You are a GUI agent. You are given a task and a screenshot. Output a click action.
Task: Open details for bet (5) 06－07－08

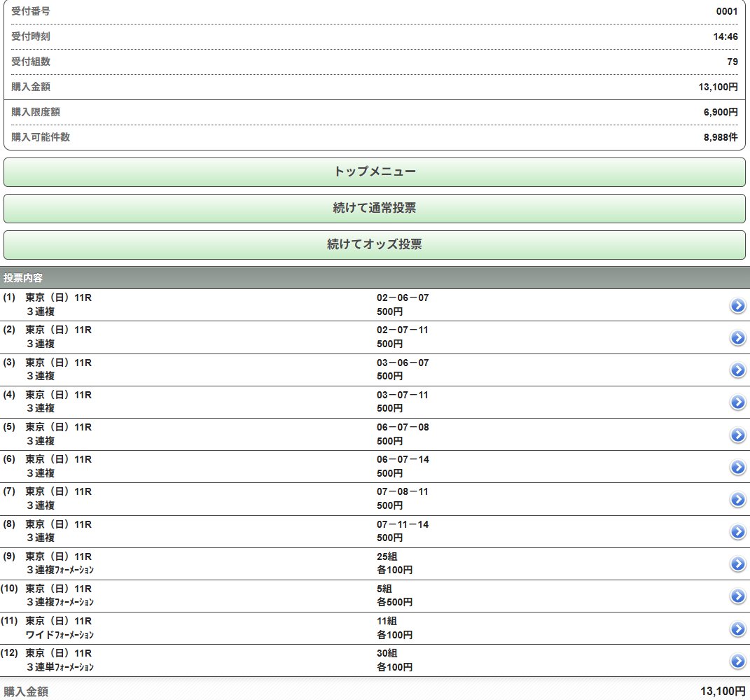click(737, 435)
